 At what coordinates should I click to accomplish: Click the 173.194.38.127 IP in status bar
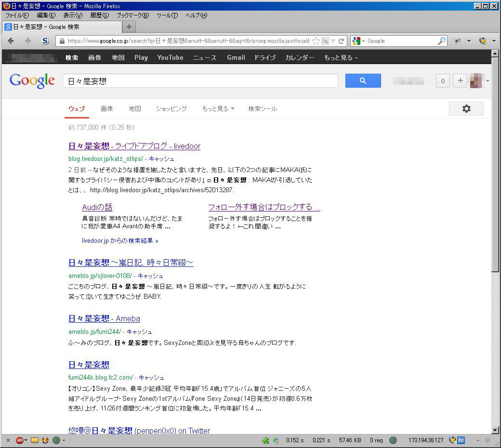click(x=425, y=440)
